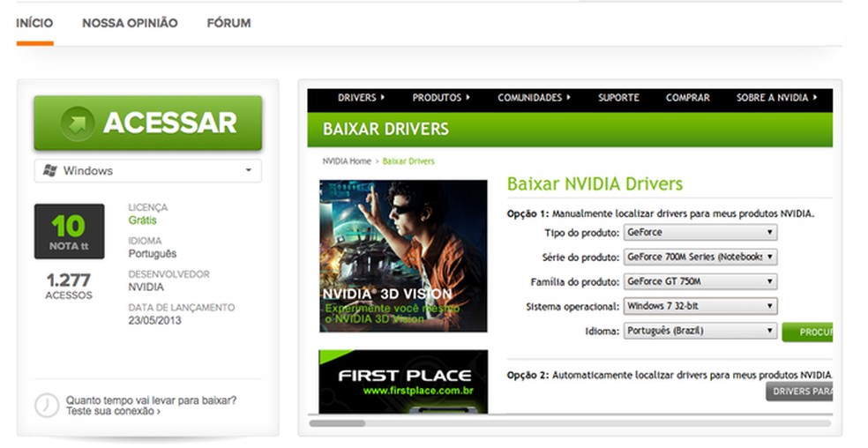Open the Teste sua conexão link
The image size is (868, 448).
[113, 412]
